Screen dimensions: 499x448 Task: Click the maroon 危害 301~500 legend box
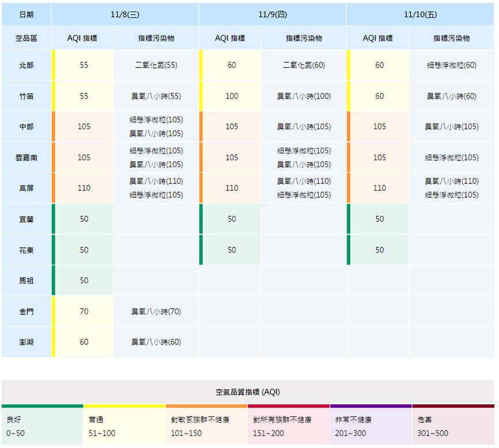[453, 424]
